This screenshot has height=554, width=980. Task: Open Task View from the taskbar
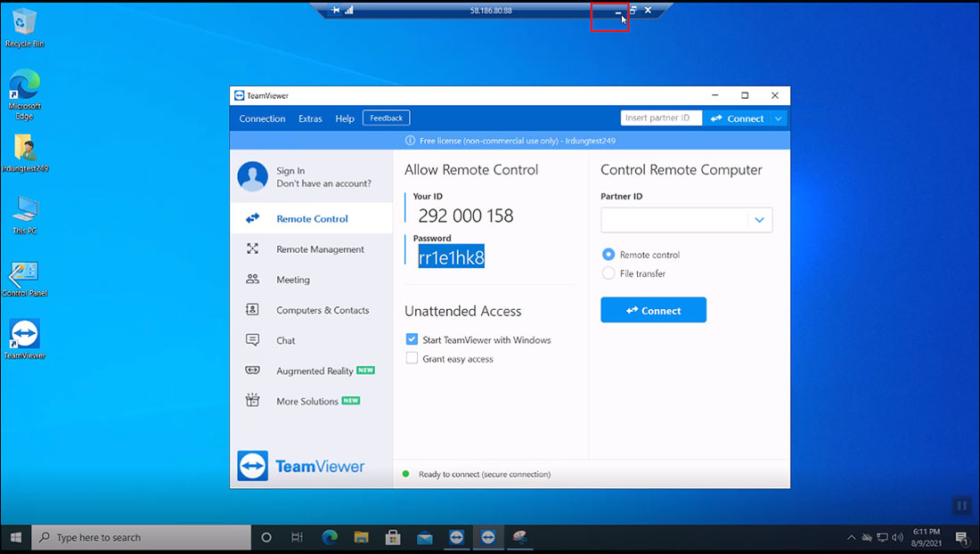tap(297, 537)
